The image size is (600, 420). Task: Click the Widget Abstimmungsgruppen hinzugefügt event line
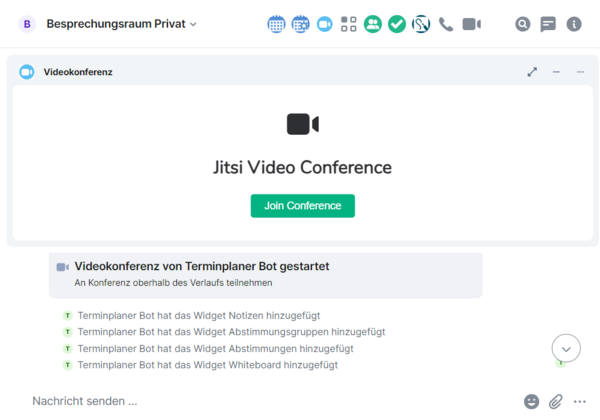coord(232,332)
